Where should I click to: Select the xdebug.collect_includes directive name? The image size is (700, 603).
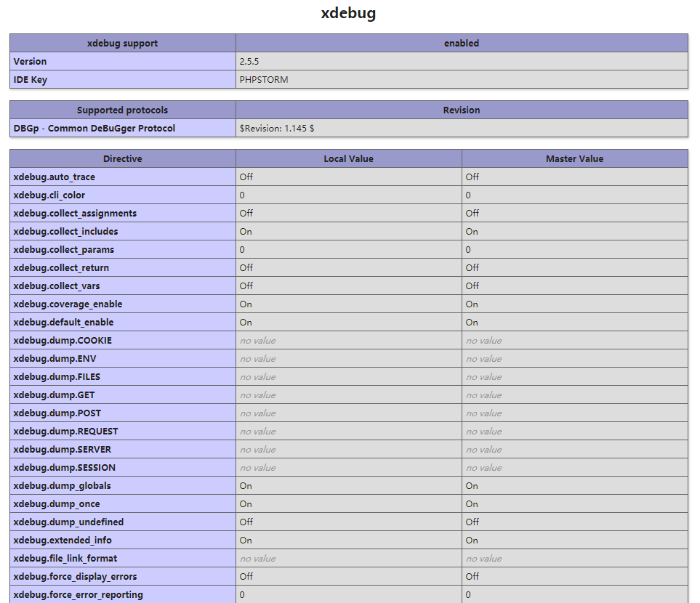(x=65, y=232)
